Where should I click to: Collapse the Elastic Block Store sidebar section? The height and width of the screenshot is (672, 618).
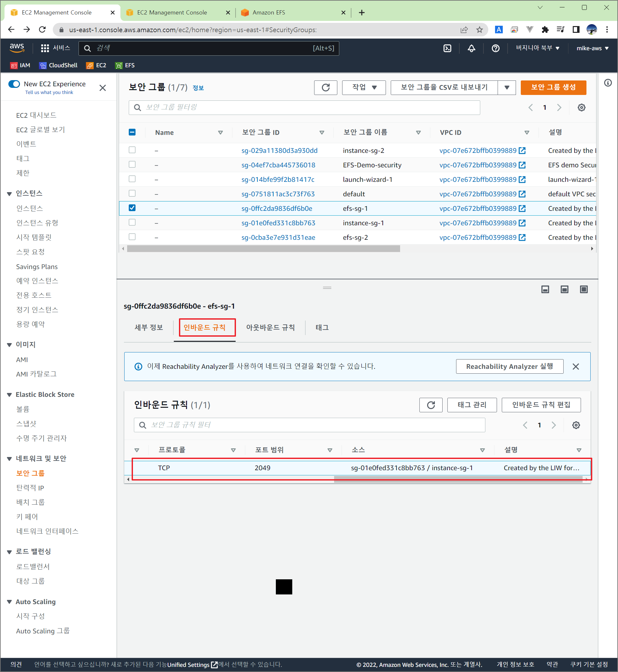pos(9,395)
